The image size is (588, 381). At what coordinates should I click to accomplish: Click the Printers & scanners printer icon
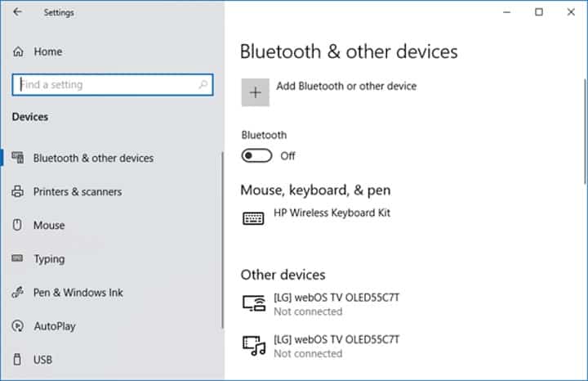(x=17, y=191)
